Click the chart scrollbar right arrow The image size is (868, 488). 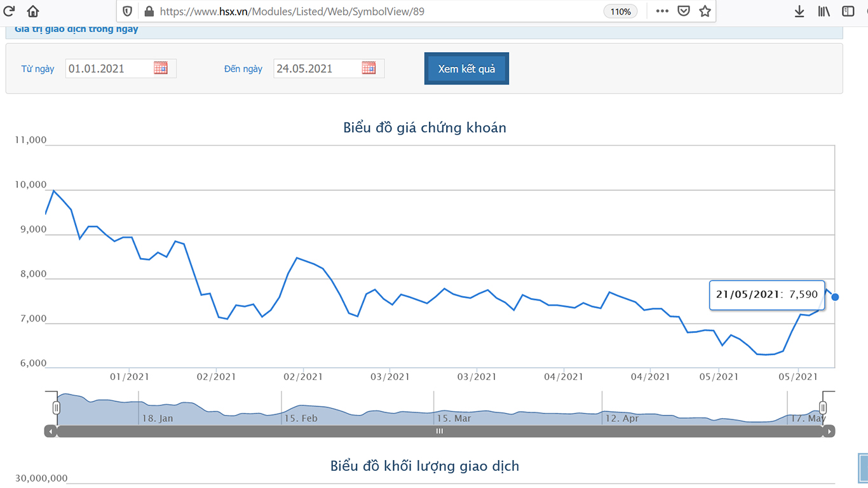(x=829, y=431)
